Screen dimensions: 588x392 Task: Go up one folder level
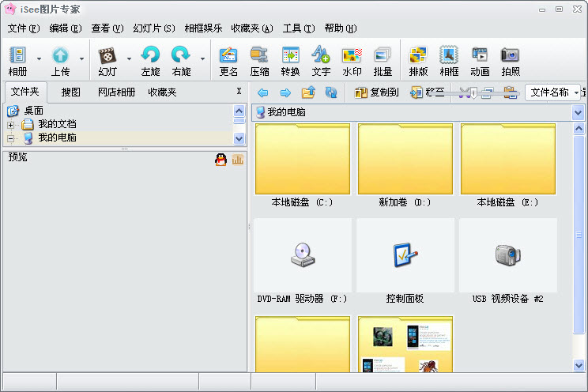click(308, 92)
